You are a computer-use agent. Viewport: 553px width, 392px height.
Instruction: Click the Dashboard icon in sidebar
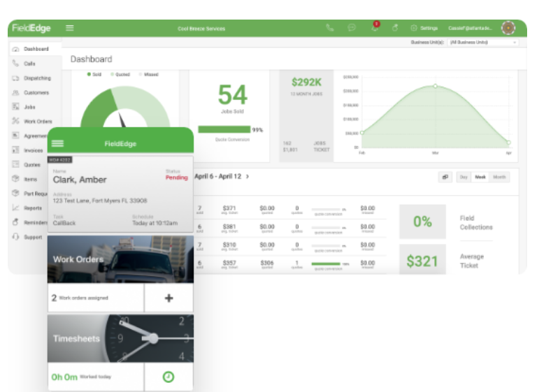pyautogui.click(x=15, y=49)
